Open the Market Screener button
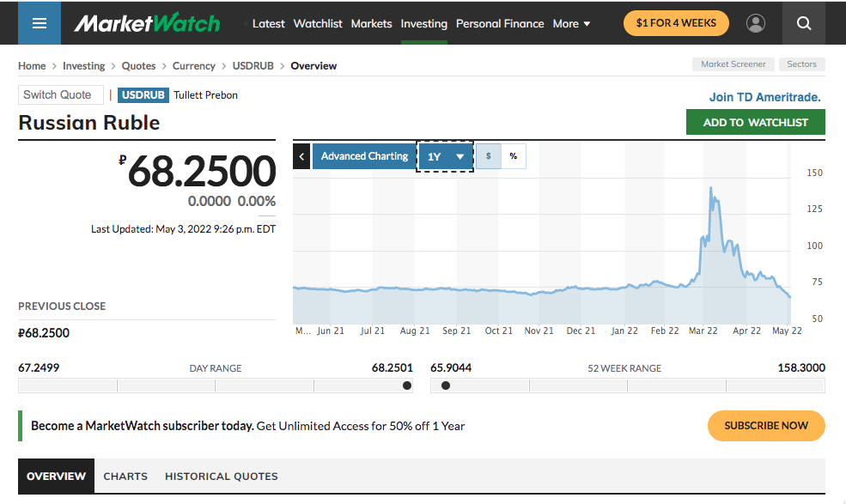The height and width of the screenshot is (504, 846). click(733, 64)
